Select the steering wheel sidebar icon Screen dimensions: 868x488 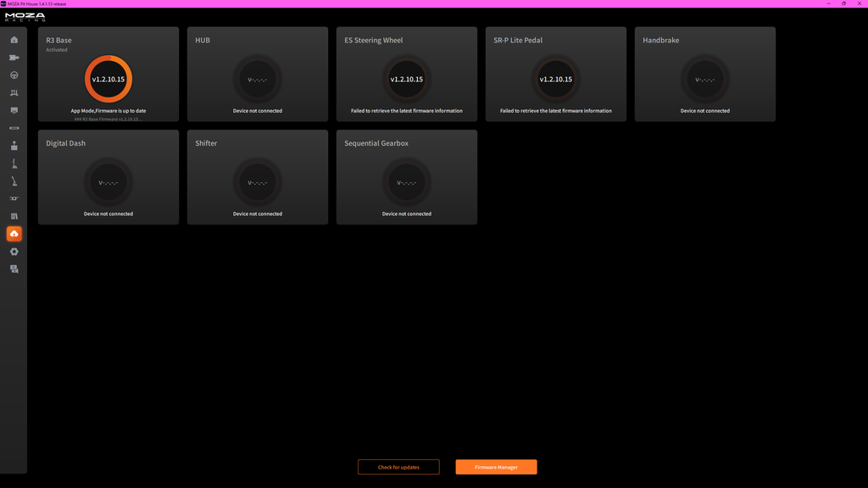14,75
